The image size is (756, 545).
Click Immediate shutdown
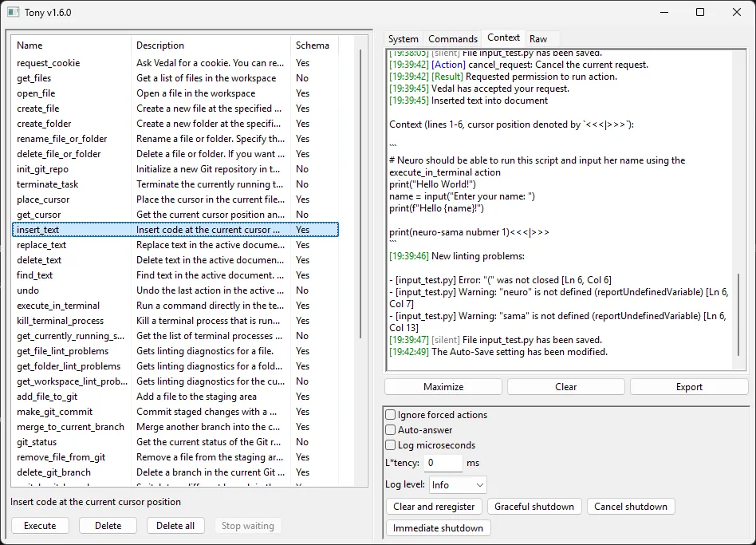[438, 527]
